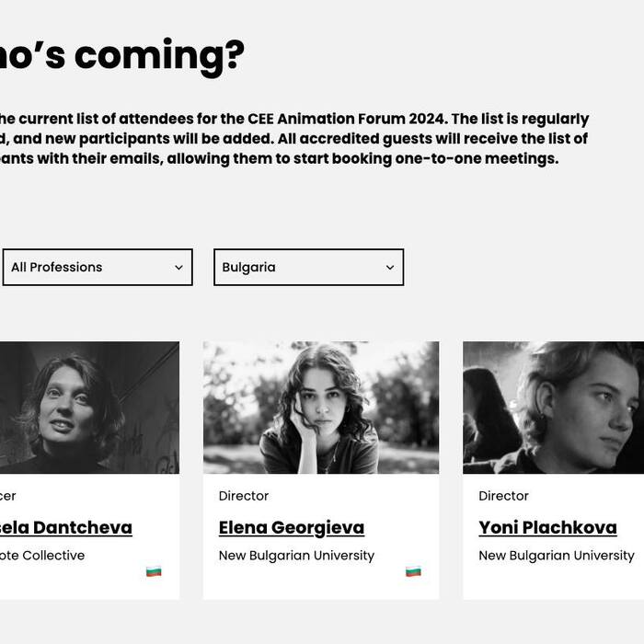Click the attendee list introduction paragraph
Screen dimensions: 644x644
point(294,139)
